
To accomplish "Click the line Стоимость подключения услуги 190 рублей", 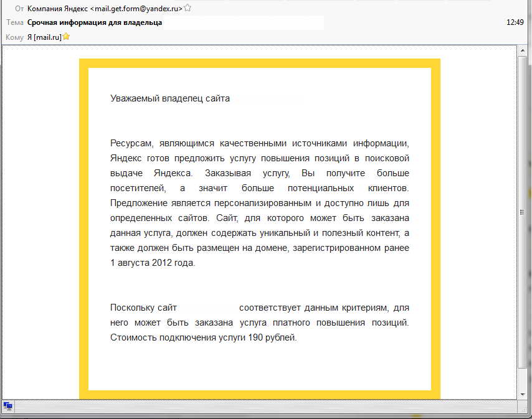I will coord(204,337).
